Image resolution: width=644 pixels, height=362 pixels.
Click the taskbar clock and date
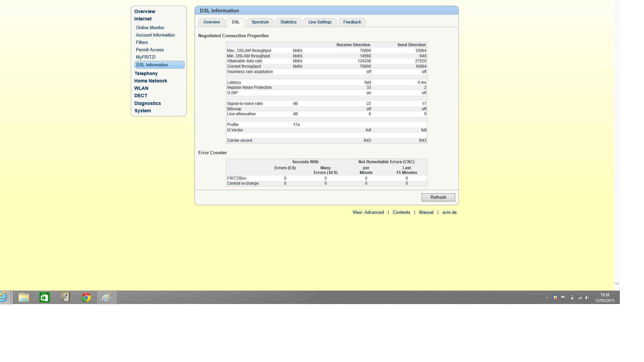[604, 298]
